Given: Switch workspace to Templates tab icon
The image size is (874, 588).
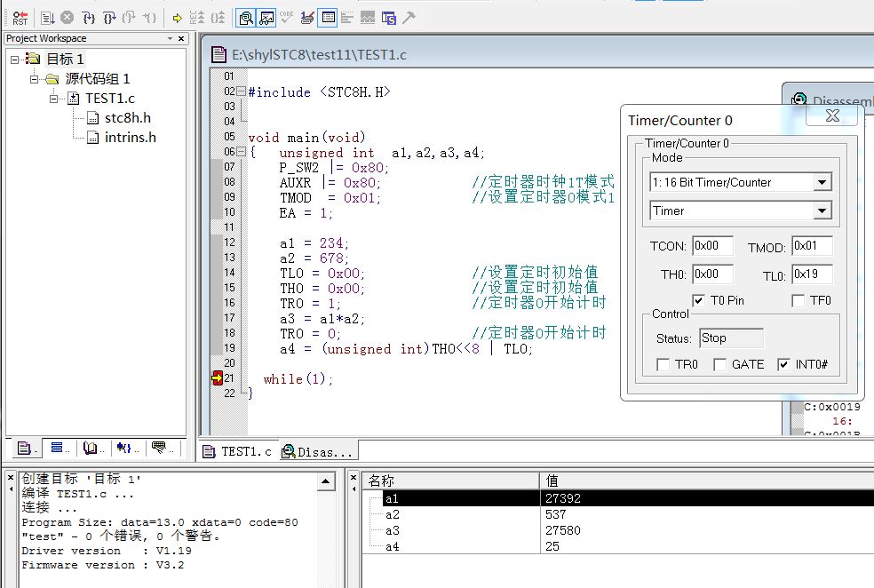Looking at the screenshot, I should [x=163, y=448].
